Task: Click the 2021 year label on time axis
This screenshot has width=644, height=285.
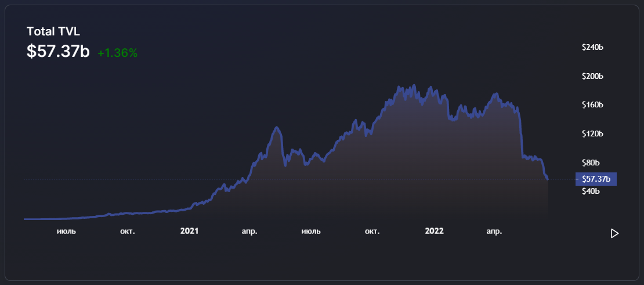Action: point(189,231)
